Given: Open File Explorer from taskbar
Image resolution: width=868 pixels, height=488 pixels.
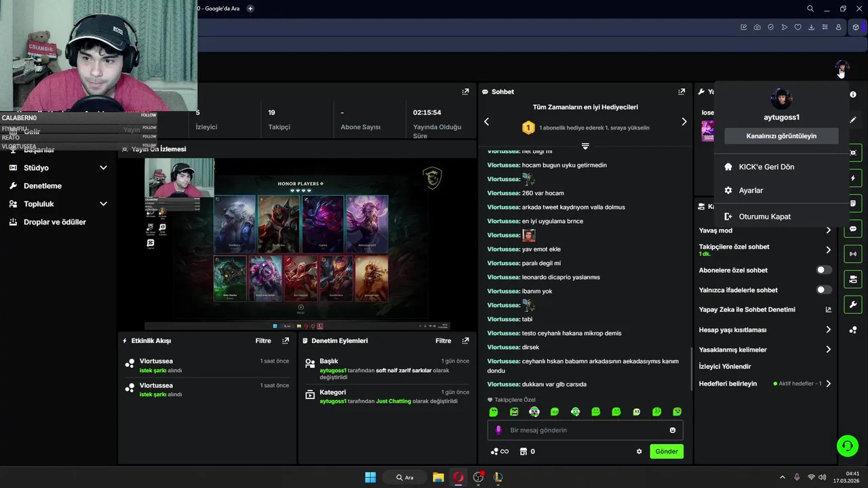Looking at the screenshot, I should click(x=438, y=477).
